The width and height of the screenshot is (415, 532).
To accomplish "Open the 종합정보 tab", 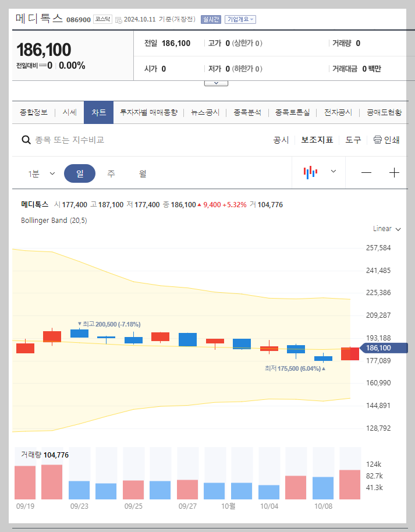I will pyautogui.click(x=34, y=112).
